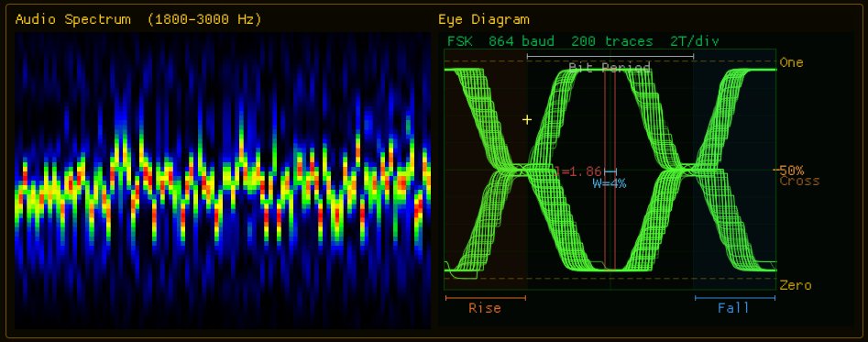Click the Eye Diagram panel title
This screenshot has width=868, height=342.
(483, 20)
